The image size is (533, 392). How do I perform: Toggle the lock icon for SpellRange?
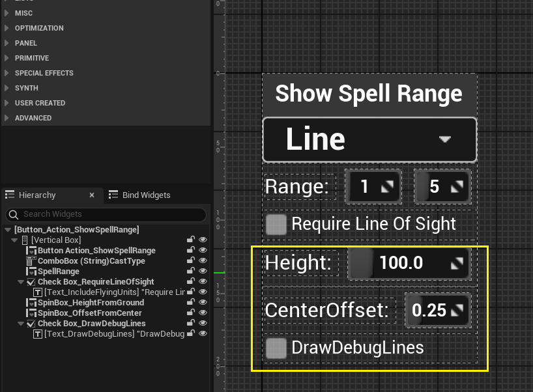pyautogui.click(x=191, y=271)
